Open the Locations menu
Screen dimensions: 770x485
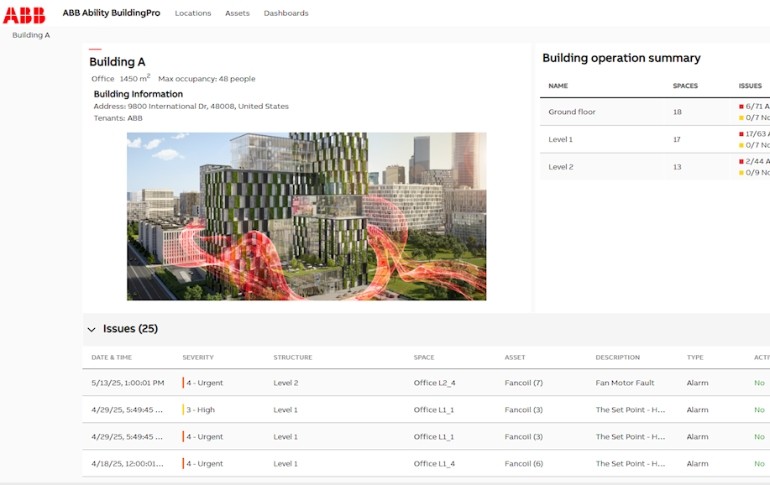click(x=193, y=13)
